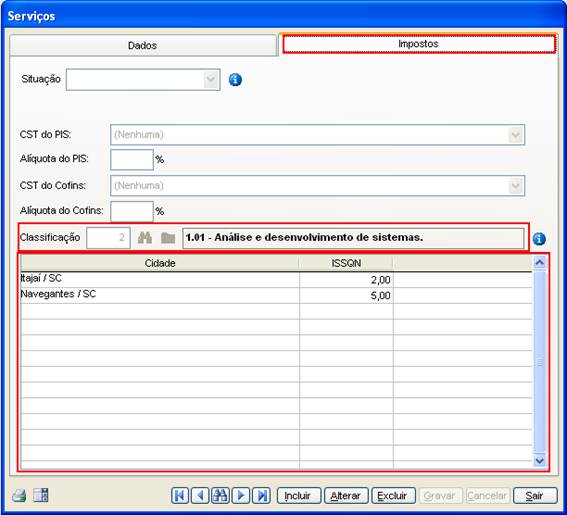Click the Excluir button
The image size is (567, 515).
coord(393,495)
